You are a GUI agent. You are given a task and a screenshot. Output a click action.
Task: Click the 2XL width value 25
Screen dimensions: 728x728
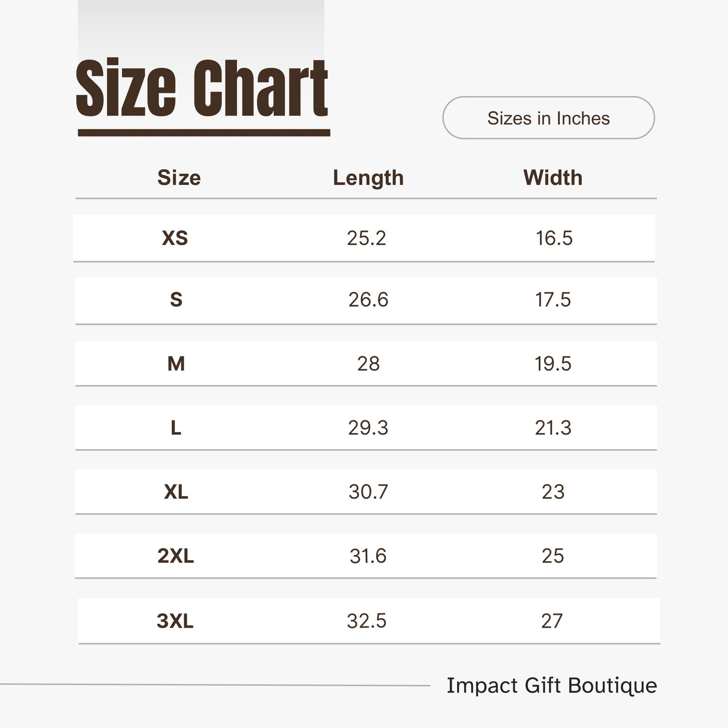(x=553, y=556)
